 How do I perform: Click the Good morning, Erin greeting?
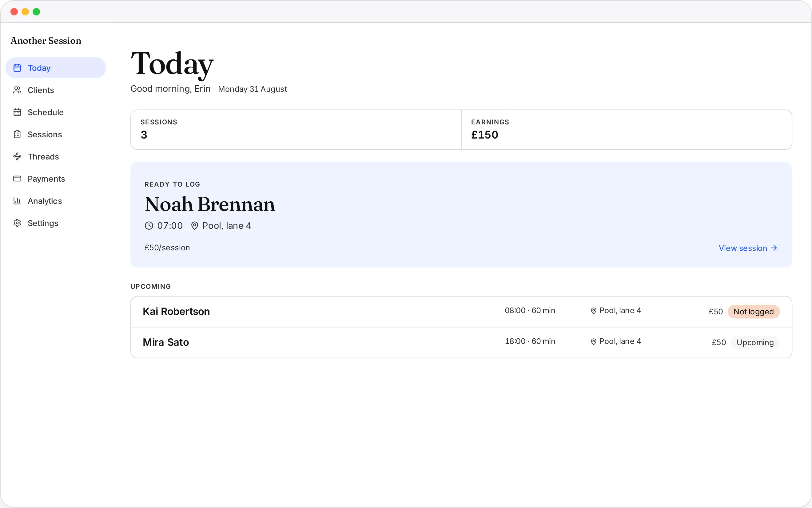click(x=170, y=89)
